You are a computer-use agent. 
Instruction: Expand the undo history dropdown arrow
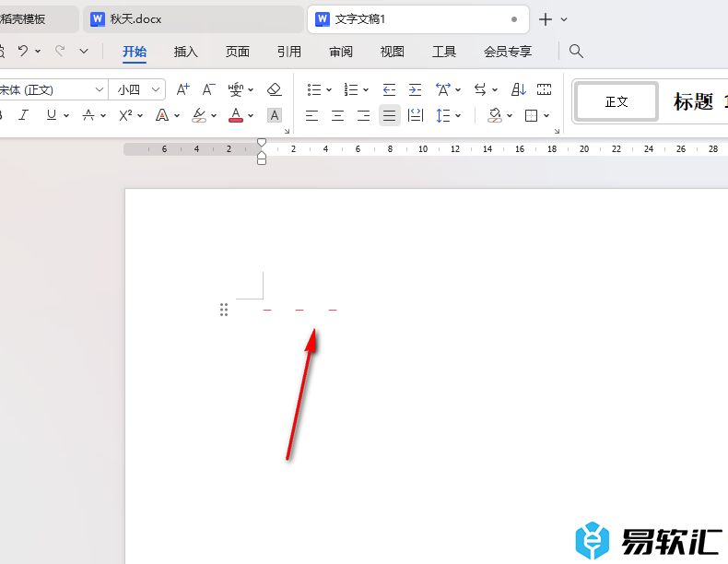(38, 51)
